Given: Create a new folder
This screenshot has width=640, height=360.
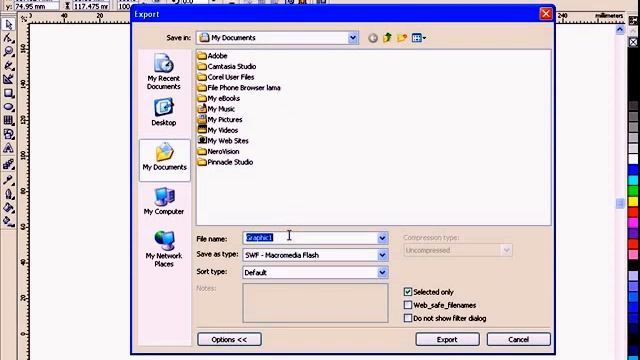Looking at the screenshot, I should pyautogui.click(x=402, y=38).
